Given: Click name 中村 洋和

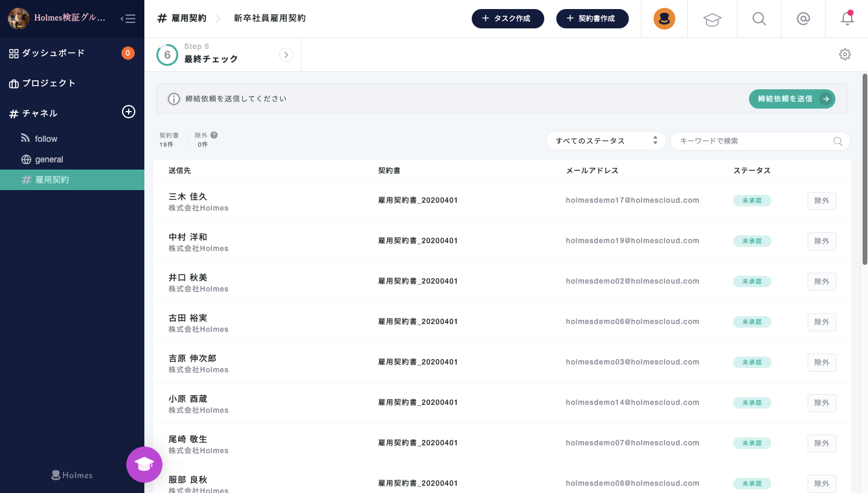Looking at the screenshot, I should click(188, 237).
